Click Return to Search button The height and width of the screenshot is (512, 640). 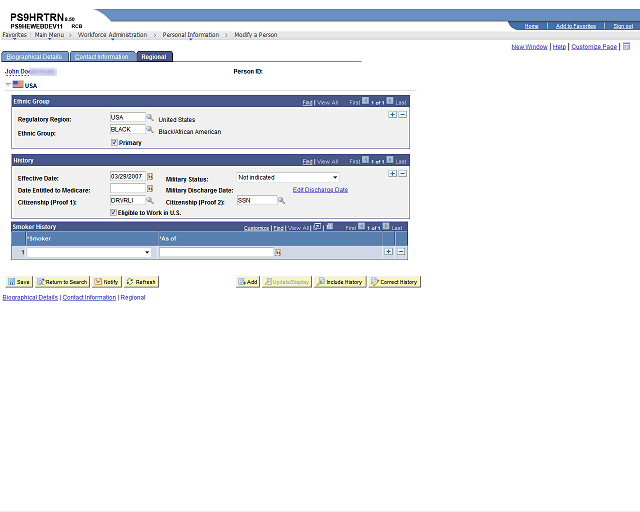pyautogui.click(x=62, y=282)
